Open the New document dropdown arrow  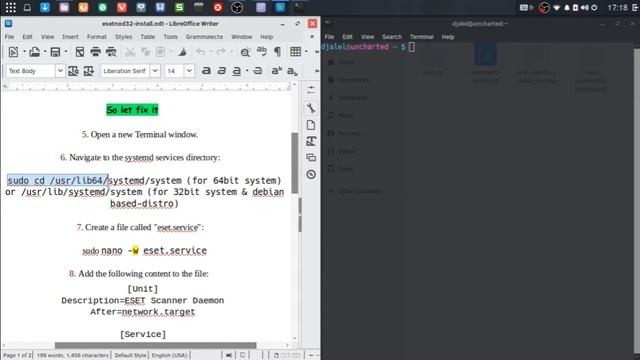click(x=24, y=52)
